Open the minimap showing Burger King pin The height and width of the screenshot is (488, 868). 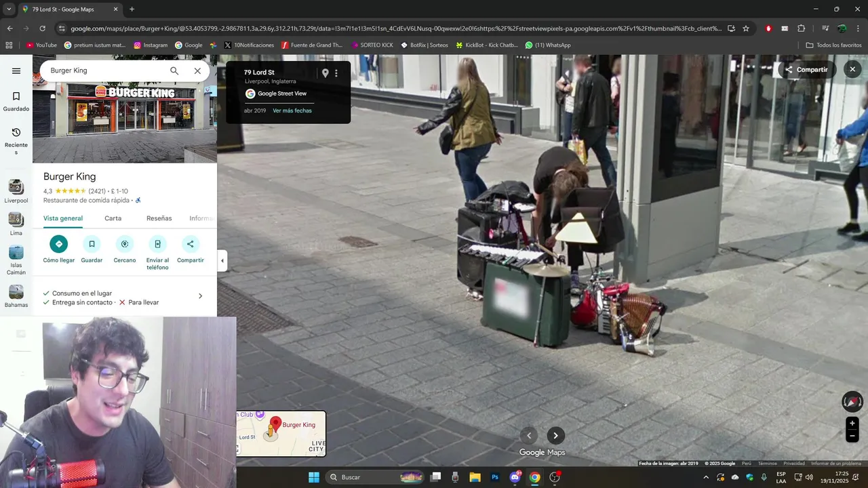tap(281, 434)
